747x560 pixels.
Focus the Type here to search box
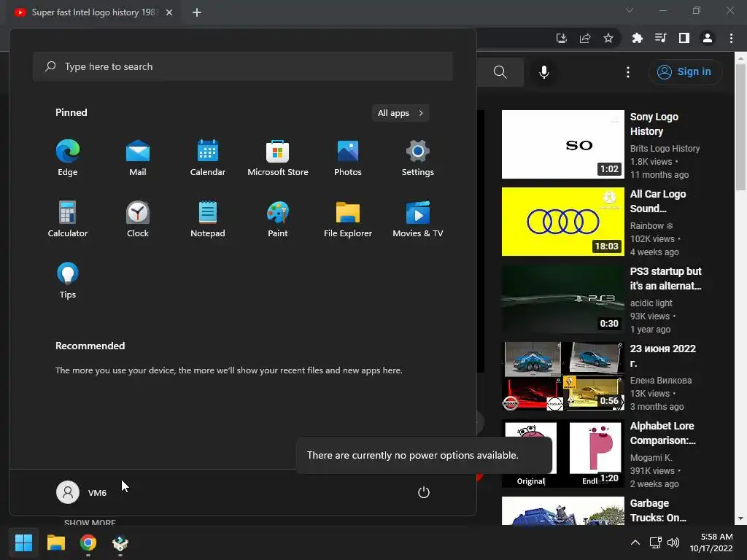click(242, 66)
